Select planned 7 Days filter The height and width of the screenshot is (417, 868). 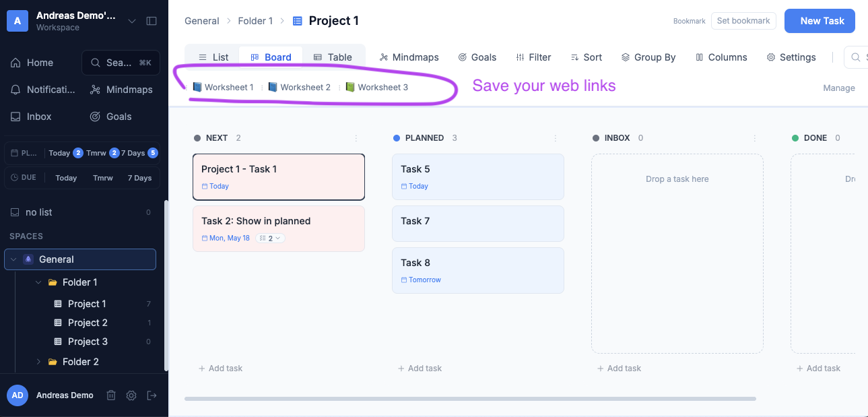pyautogui.click(x=139, y=153)
